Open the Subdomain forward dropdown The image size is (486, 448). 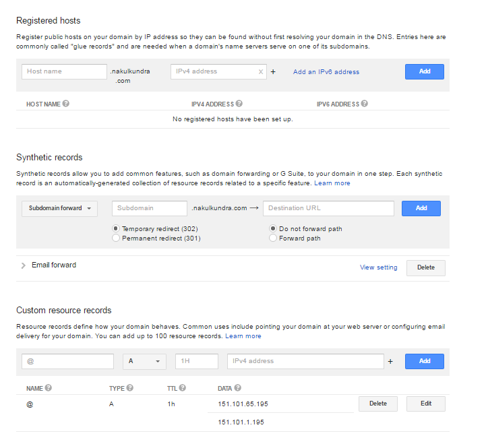[60, 209]
